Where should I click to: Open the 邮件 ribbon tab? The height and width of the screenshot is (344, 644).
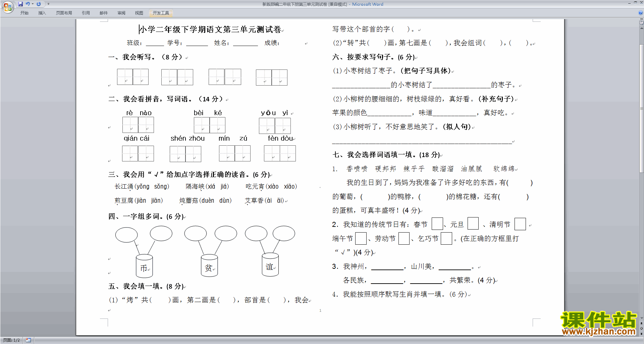click(x=104, y=13)
